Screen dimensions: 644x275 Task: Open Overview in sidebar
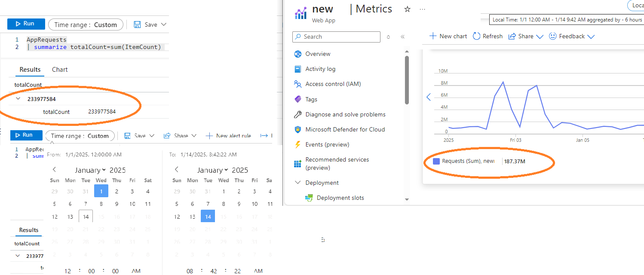point(318,54)
